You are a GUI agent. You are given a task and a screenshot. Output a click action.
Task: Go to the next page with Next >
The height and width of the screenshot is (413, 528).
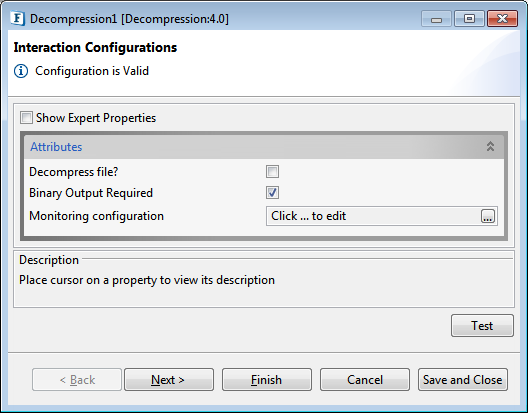click(169, 380)
